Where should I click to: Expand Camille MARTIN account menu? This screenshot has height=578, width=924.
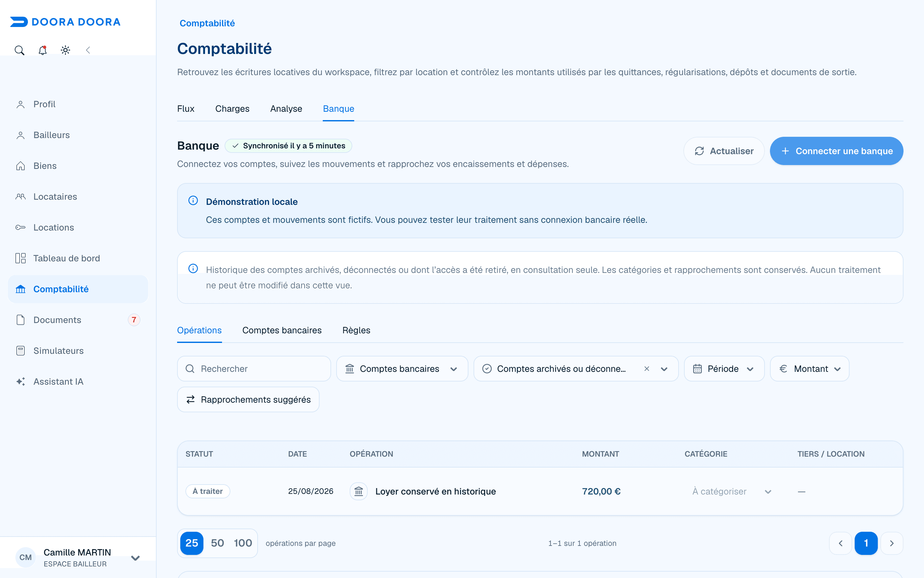[78, 558]
